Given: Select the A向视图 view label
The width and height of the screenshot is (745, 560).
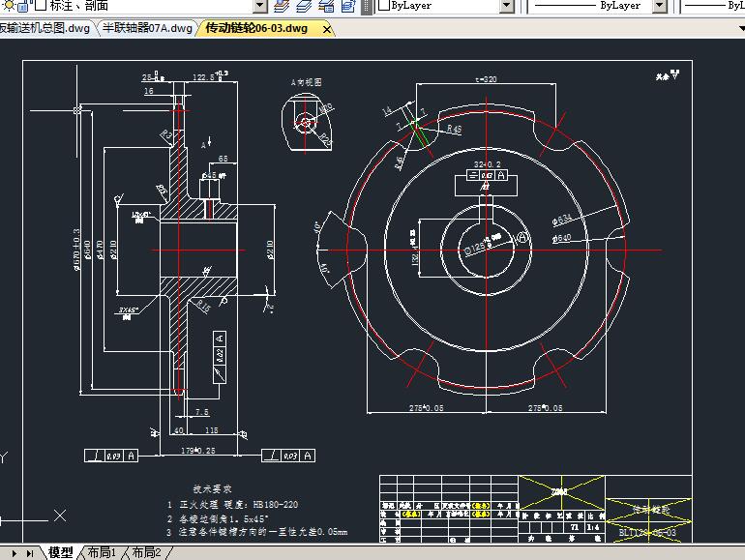Looking at the screenshot, I should coord(307,82).
